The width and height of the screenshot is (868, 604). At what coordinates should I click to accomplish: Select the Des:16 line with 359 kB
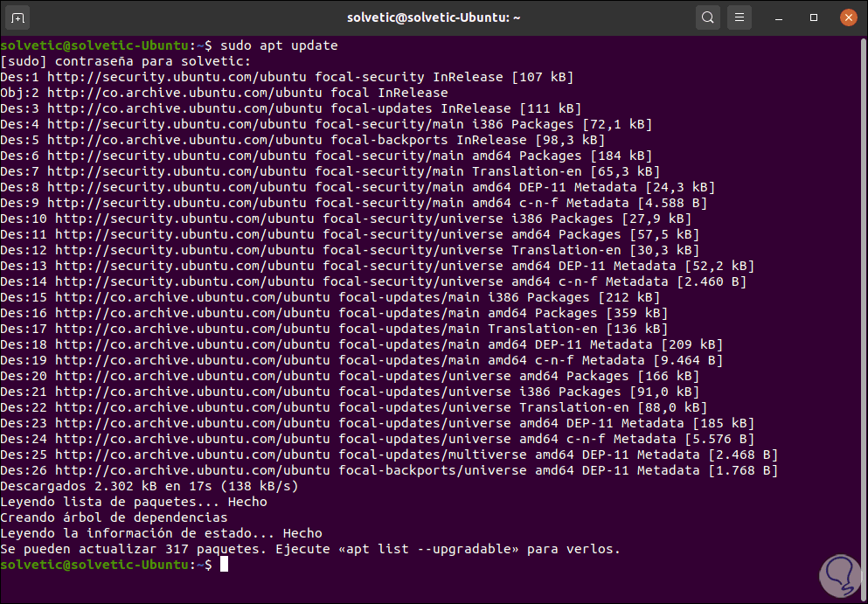[334, 313]
